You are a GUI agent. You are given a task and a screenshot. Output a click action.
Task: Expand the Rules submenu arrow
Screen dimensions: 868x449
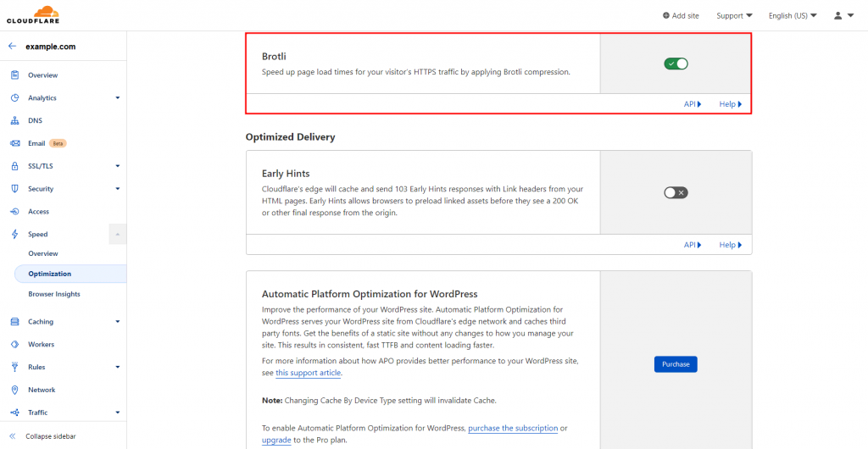tap(117, 367)
